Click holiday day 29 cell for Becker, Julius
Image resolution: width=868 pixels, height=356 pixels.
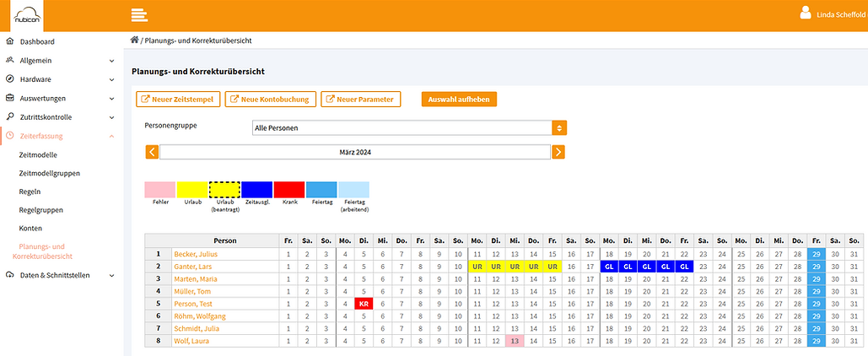[817, 254]
